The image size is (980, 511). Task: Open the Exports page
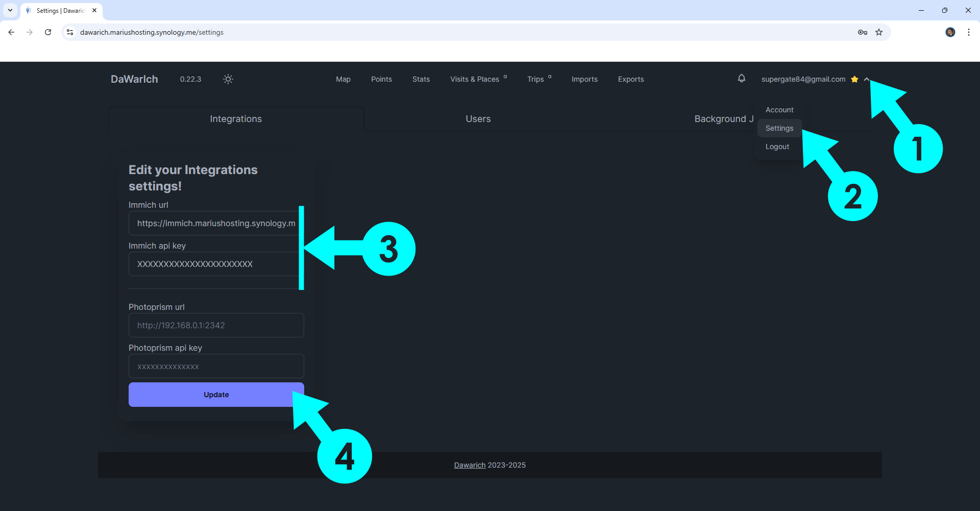[631, 79]
